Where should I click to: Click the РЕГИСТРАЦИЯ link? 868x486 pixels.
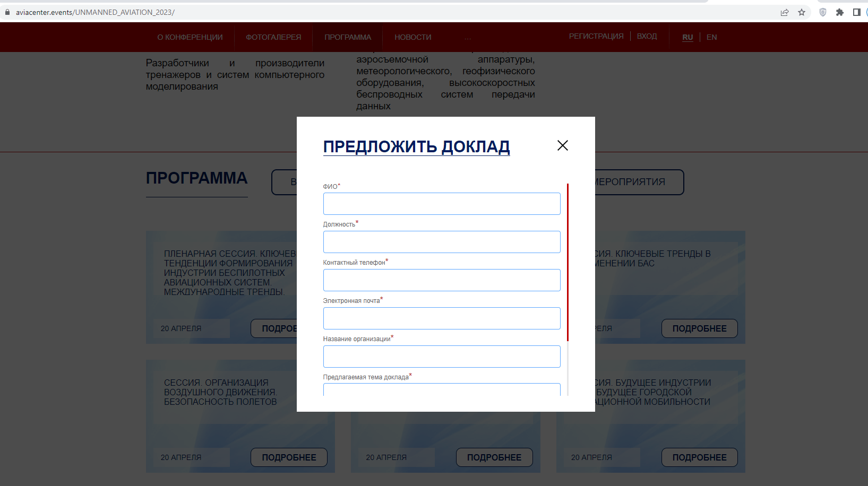click(x=596, y=36)
